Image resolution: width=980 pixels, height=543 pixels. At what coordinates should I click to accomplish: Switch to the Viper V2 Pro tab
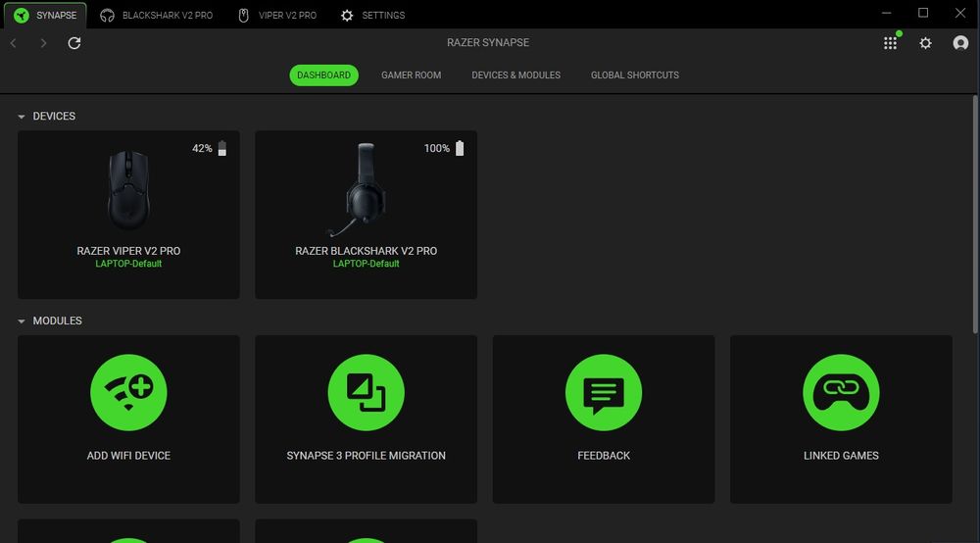pos(278,15)
